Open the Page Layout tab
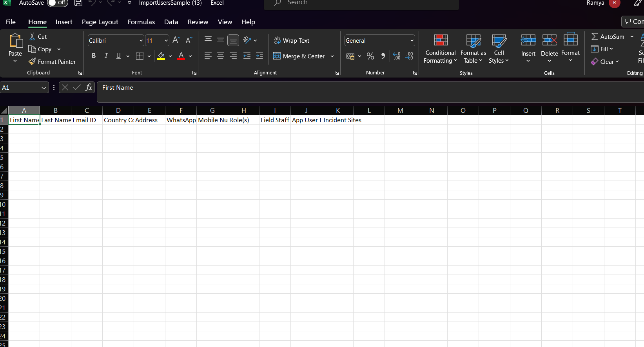Viewport: 644px width, 347px height. tap(100, 22)
